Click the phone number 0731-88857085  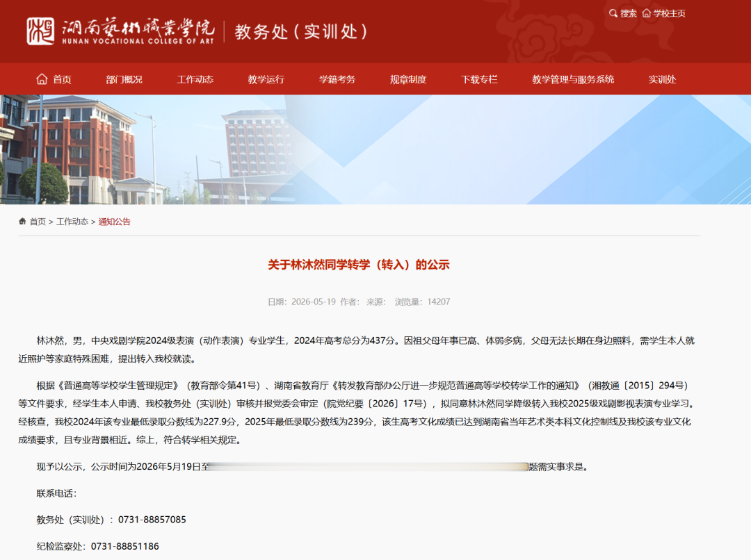[152, 520]
